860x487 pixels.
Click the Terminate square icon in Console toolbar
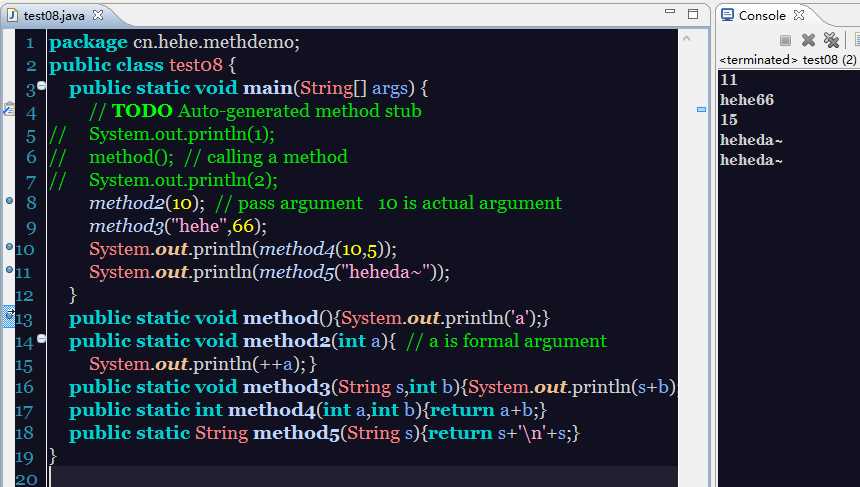pos(785,40)
